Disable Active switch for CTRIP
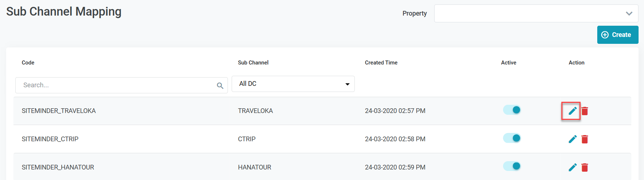 tap(512, 138)
